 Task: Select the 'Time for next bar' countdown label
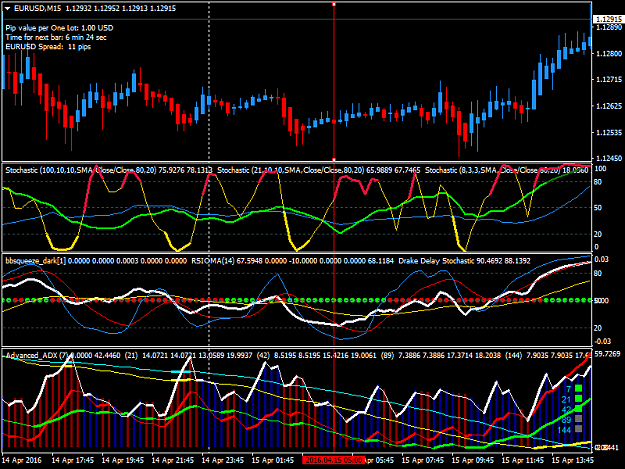pos(56,37)
